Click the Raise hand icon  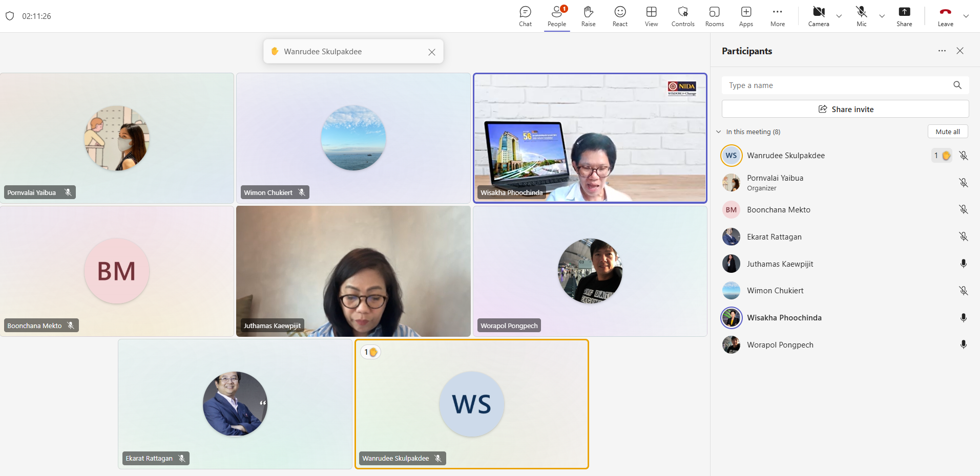588,16
